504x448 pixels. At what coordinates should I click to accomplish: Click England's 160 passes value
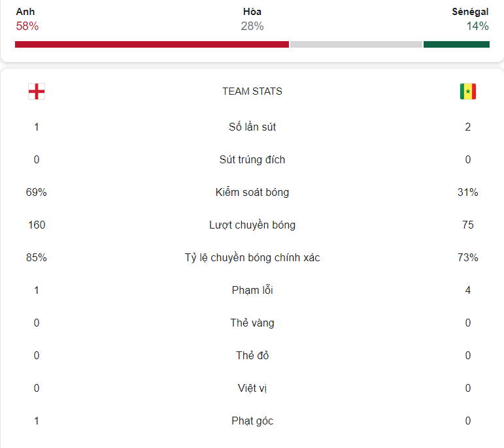point(37,225)
